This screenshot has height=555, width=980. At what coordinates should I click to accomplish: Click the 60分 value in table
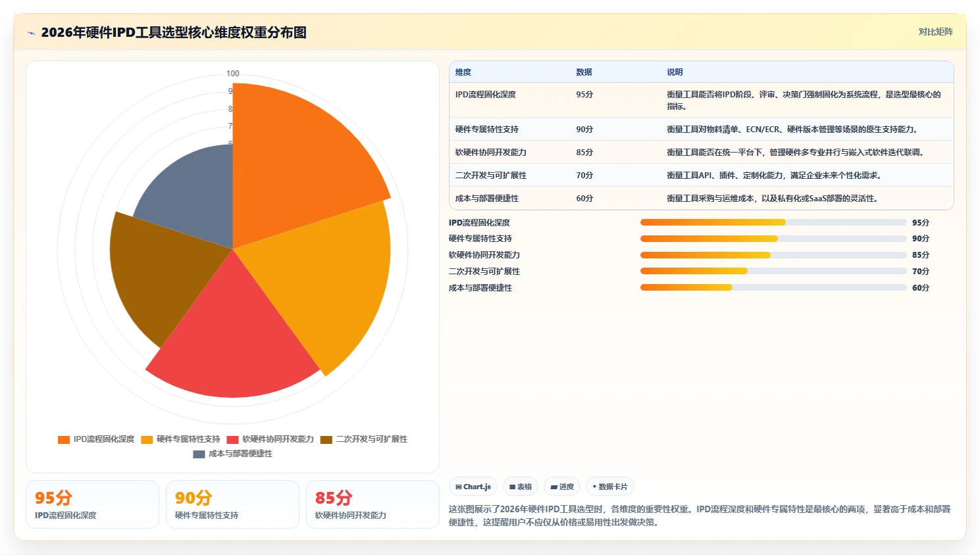(x=584, y=199)
